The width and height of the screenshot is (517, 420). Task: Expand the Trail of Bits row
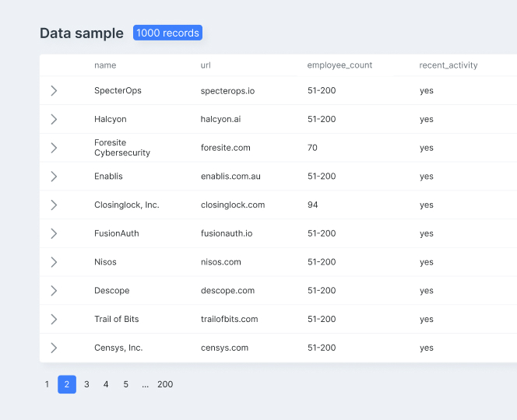pos(54,319)
